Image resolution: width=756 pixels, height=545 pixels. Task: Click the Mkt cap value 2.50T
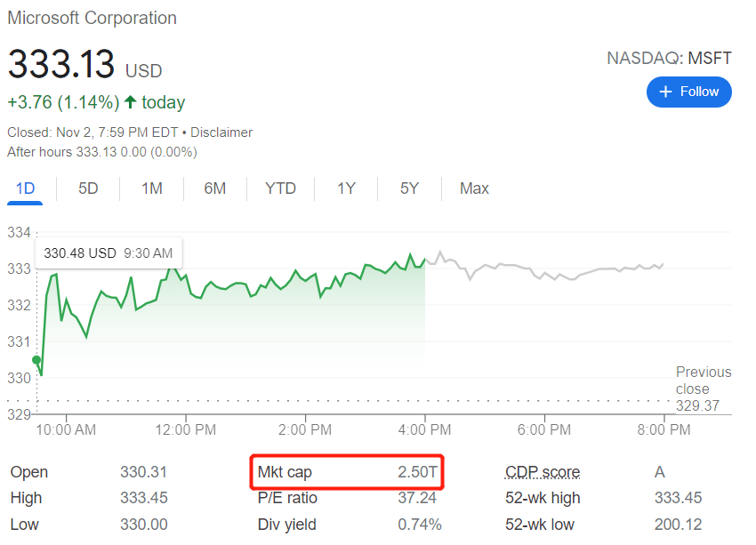click(x=417, y=472)
